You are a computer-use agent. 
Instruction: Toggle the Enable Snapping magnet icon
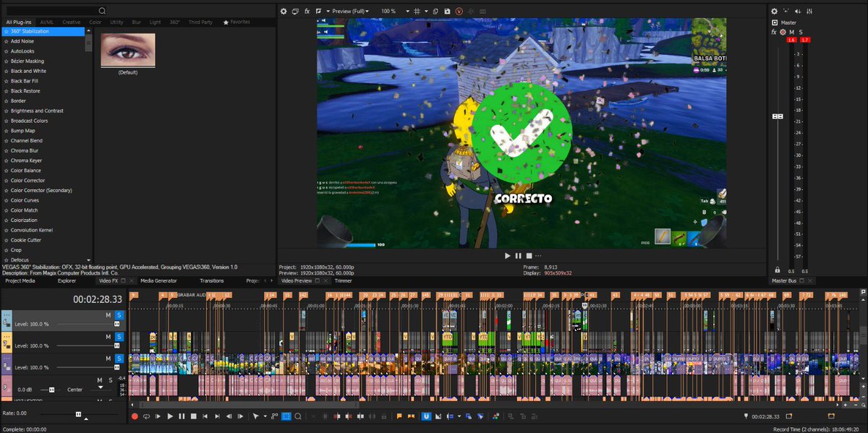pyautogui.click(x=426, y=416)
